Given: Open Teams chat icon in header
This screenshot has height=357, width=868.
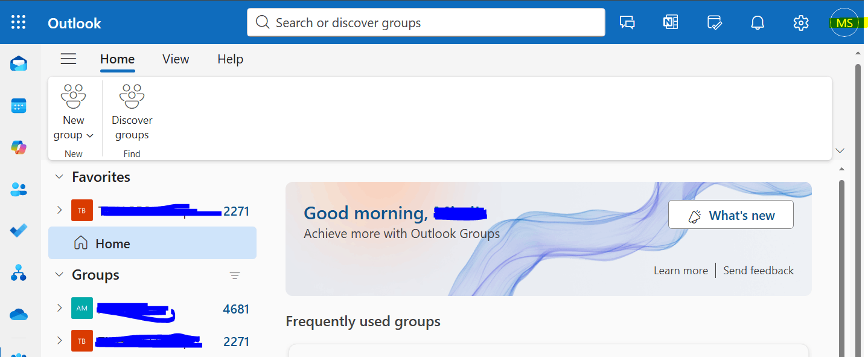Looking at the screenshot, I should coord(627,23).
